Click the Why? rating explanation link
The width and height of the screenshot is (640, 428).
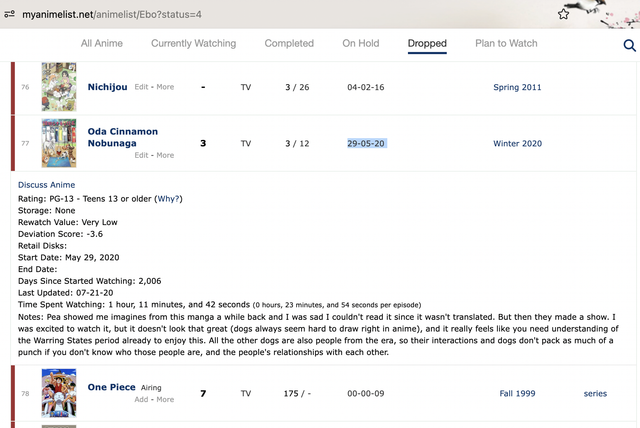[169, 198]
